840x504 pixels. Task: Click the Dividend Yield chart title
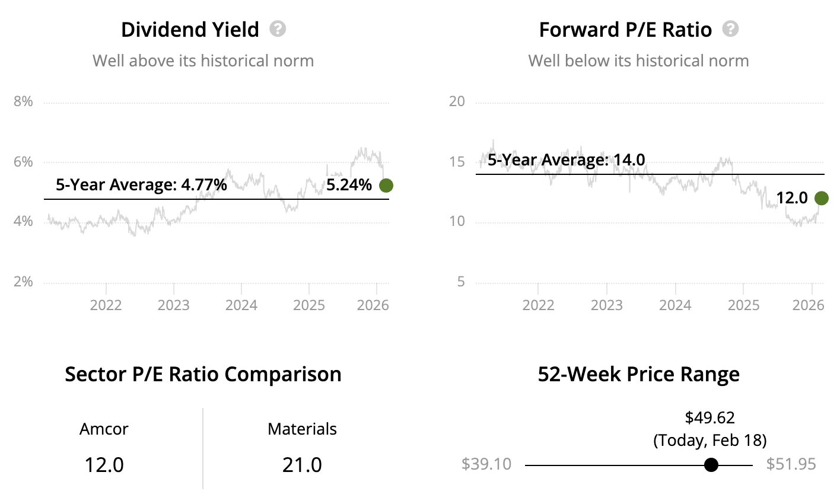coord(190,30)
